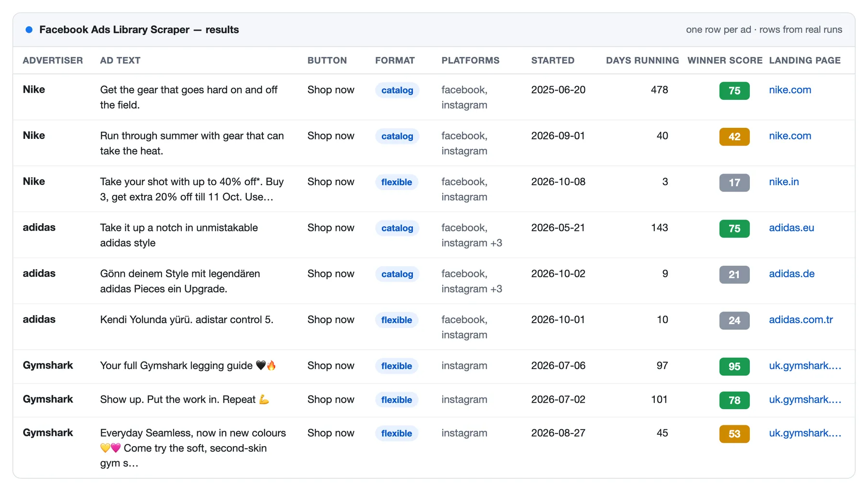Click the flexible tag in the 'Show up' row
The image size is (868, 491).
396,400
